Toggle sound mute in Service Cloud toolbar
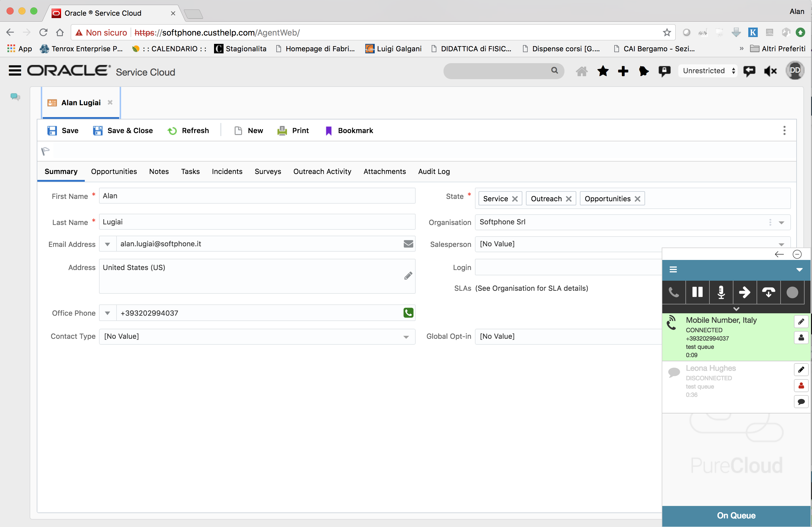Image resolution: width=812 pixels, height=527 pixels. 770,71
